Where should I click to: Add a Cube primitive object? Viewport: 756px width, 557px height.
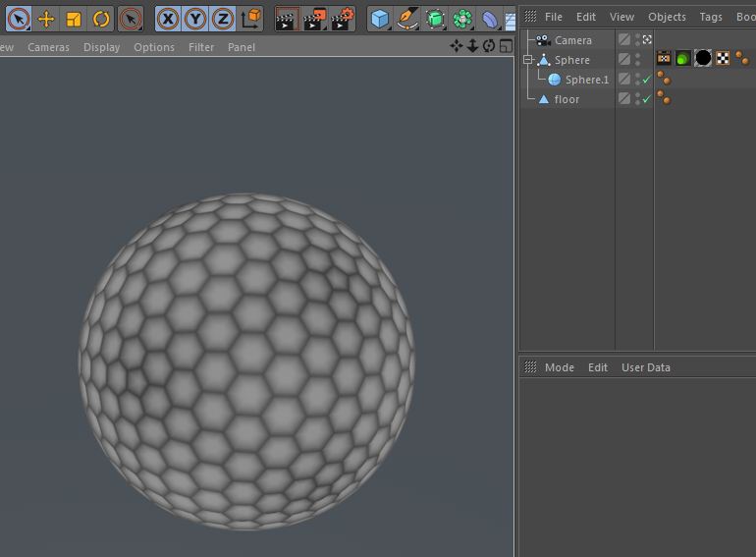(380, 19)
